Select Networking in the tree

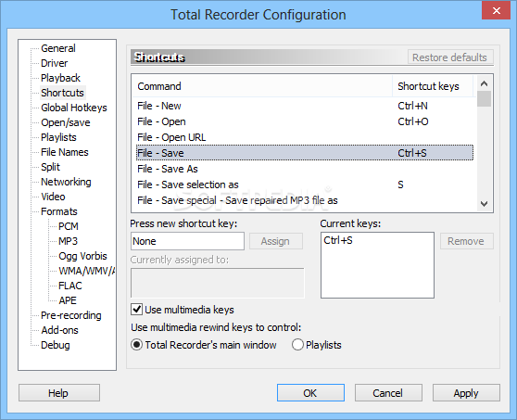pyautogui.click(x=66, y=182)
